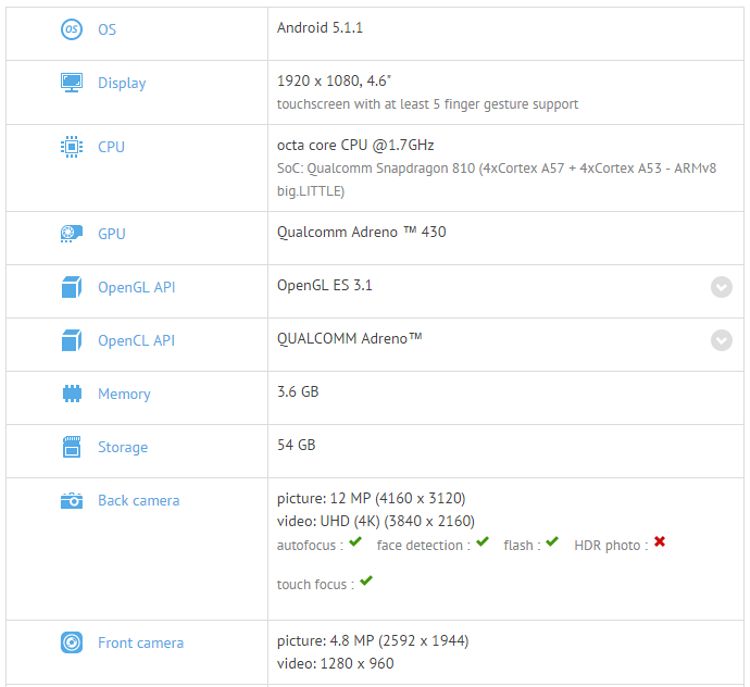Click the Memory chip icon
750x687 pixels.
click(71, 394)
